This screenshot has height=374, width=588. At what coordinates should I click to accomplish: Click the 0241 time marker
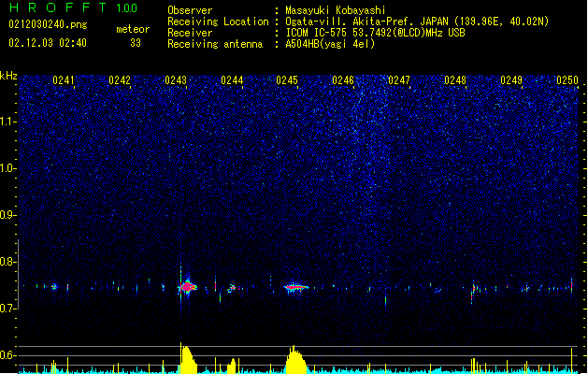64,80
